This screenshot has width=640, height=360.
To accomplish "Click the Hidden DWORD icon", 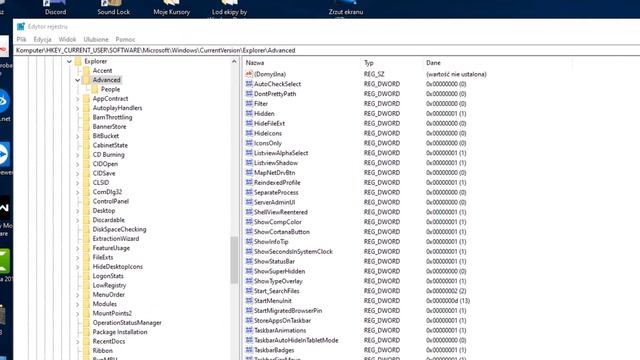I will tap(249, 113).
